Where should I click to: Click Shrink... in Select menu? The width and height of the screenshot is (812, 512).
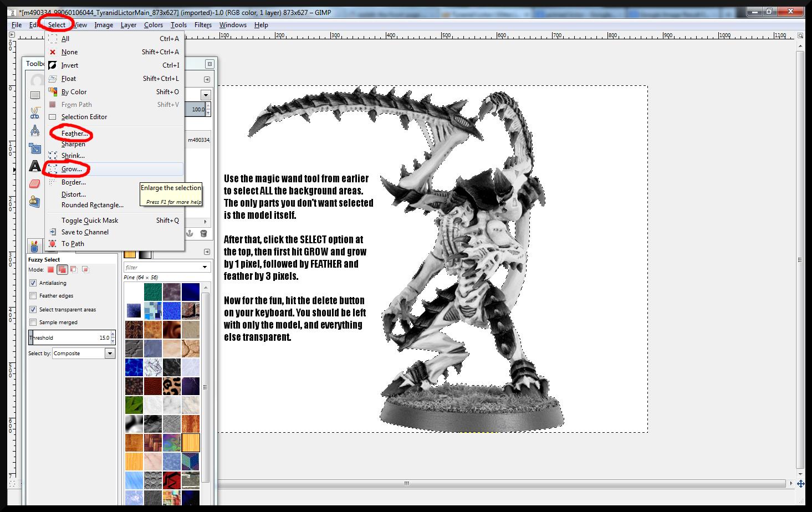114,156
